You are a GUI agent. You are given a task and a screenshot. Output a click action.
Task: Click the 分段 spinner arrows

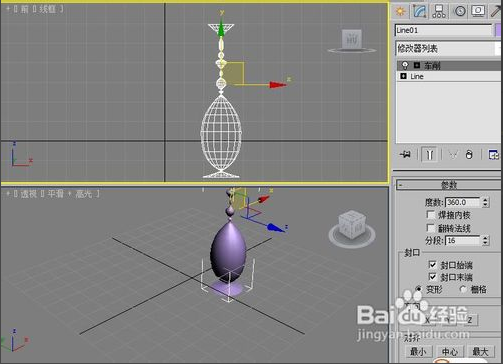[485, 240]
